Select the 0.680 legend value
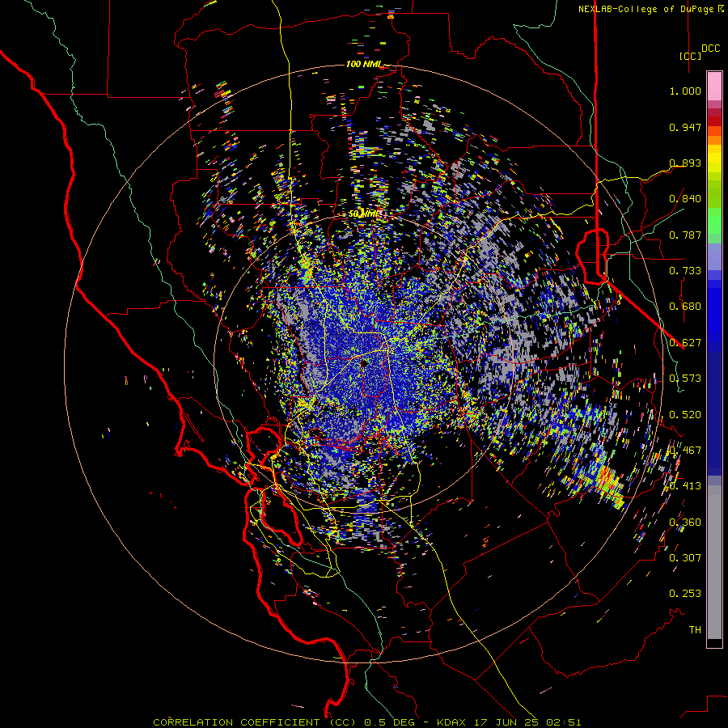Screen dimensions: 728x728 [x=685, y=307]
